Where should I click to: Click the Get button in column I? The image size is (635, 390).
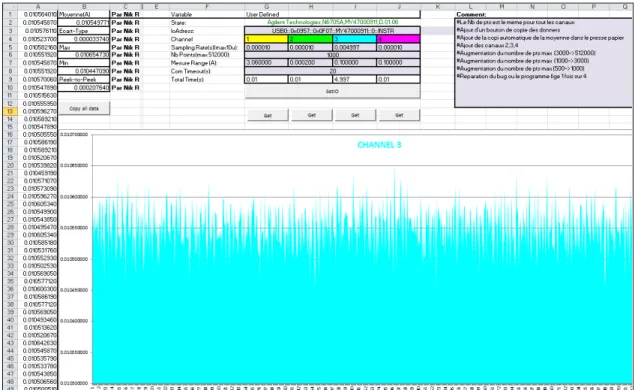355,115
